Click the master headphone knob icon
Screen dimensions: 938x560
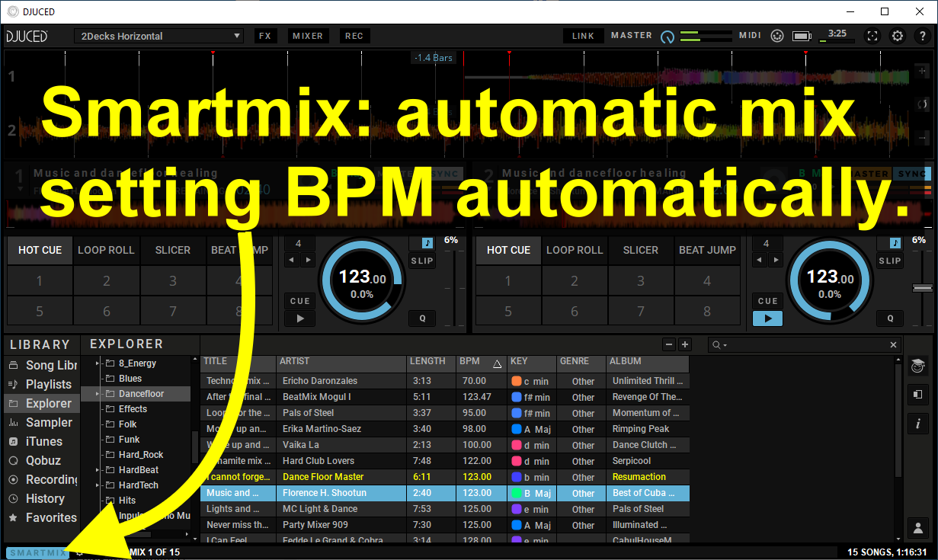pyautogui.click(x=667, y=37)
